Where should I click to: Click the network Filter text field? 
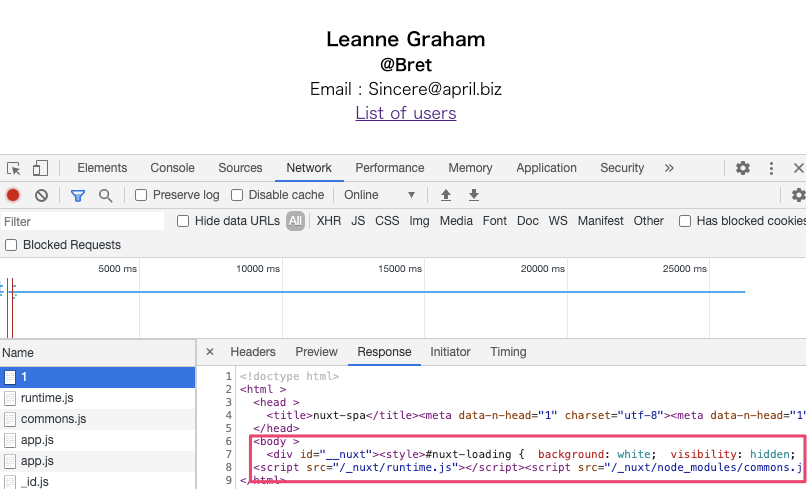click(x=82, y=221)
